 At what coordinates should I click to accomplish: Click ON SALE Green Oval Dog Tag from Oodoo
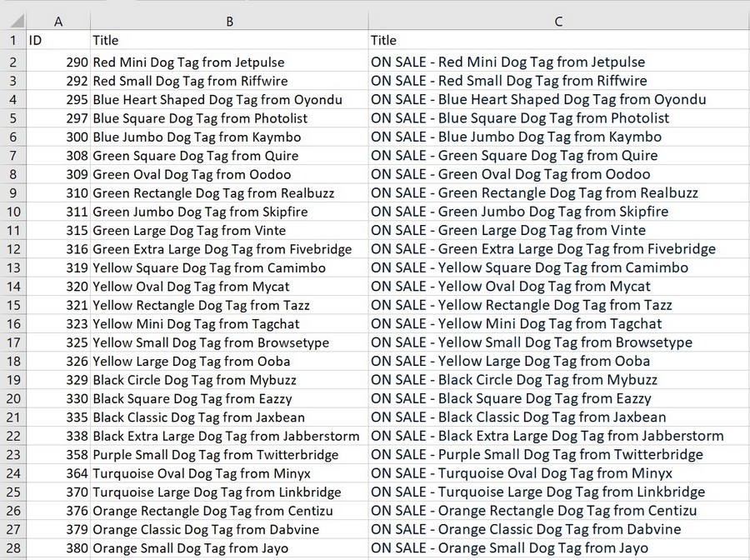[x=558, y=174]
